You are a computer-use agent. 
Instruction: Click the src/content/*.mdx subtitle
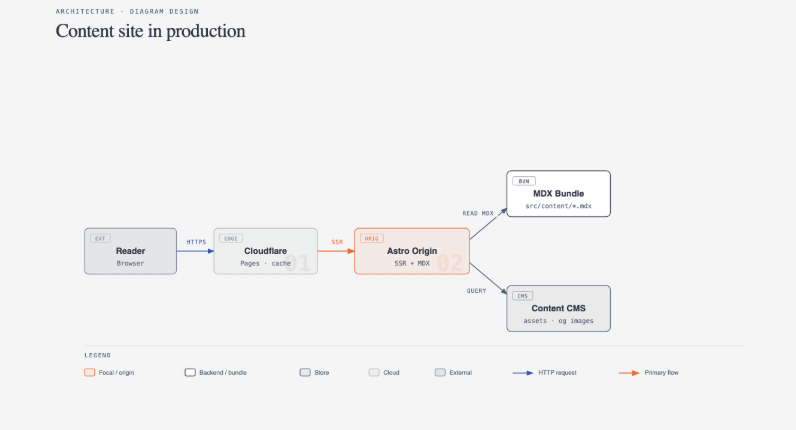pos(558,206)
